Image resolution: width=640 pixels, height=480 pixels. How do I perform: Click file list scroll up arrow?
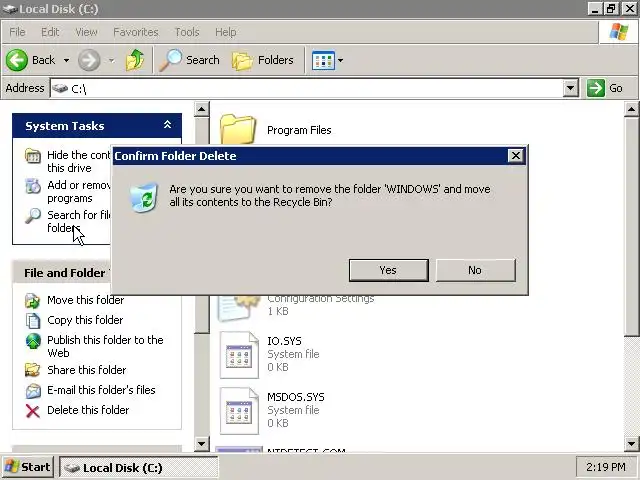coord(631,109)
